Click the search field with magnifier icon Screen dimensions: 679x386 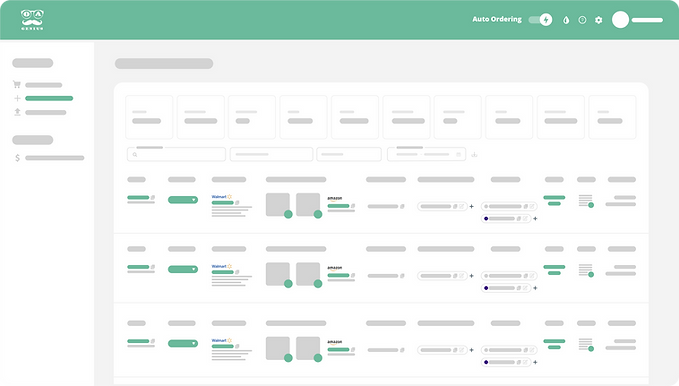176,154
